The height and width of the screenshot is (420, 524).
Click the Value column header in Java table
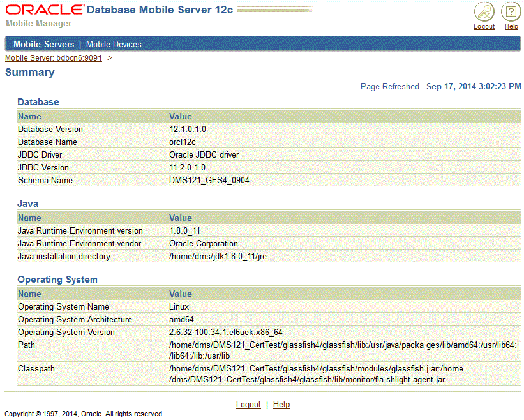pos(181,218)
